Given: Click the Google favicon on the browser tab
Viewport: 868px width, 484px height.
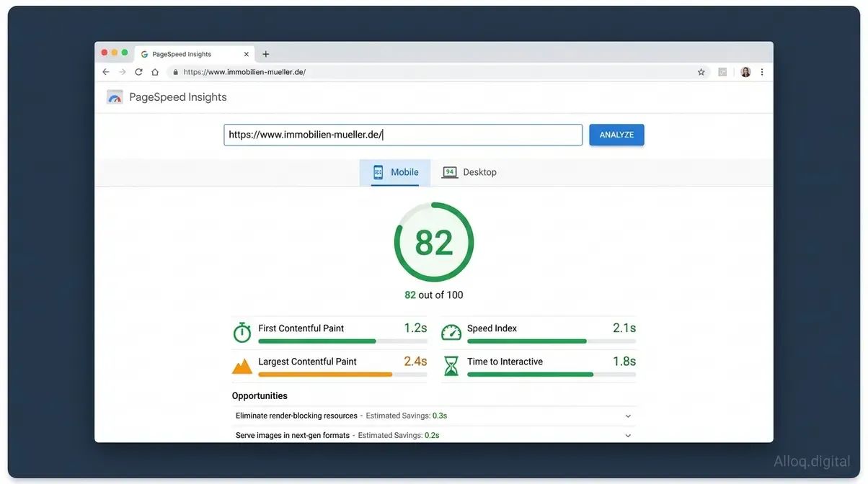Looking at the screenshot, I should click(144, 54).
